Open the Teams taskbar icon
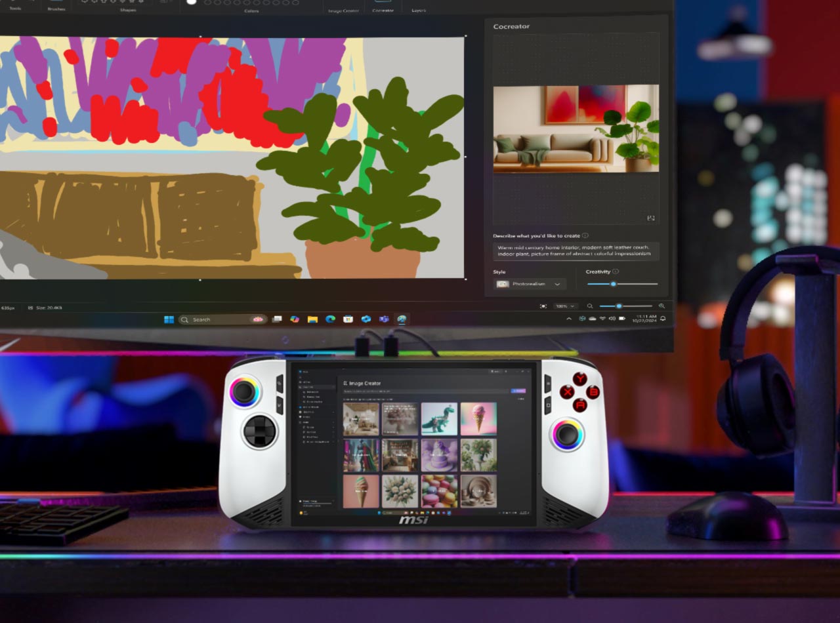The width and height of the screenshot is (840, 623). pos(384,319)
